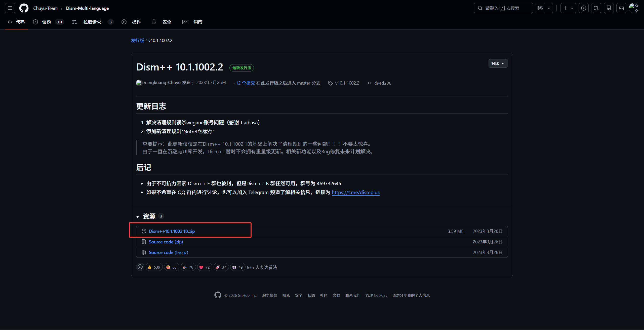Screen dimensions: 644x330
Task: Open the t.me/dismplus Telegram link
Action: (355, 192)
